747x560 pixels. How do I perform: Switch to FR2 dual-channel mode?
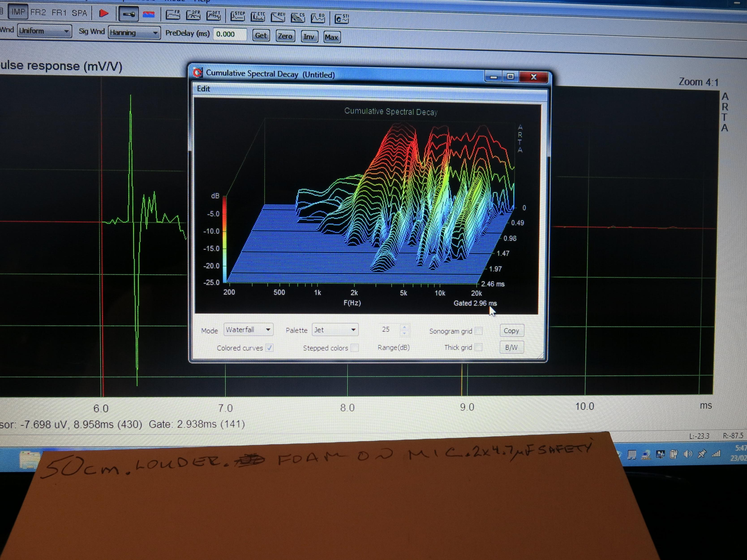point(38,13)
